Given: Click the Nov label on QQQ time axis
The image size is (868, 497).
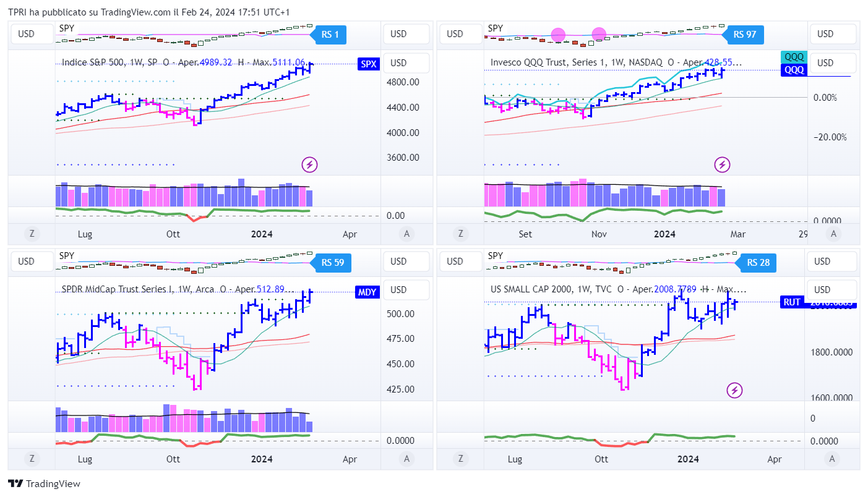Looking at the screenshot, I should click(598, 234).
